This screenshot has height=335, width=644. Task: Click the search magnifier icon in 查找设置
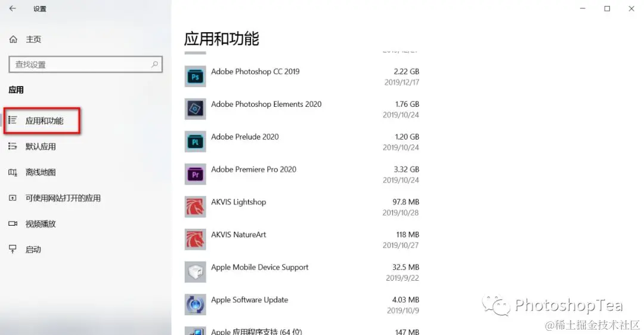pyautogui.click(x=154, y=64)
